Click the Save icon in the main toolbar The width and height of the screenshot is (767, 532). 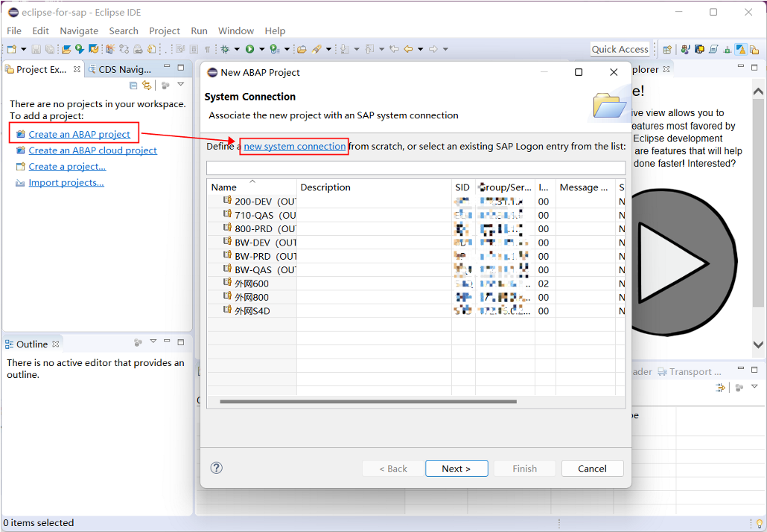(36, 49)
